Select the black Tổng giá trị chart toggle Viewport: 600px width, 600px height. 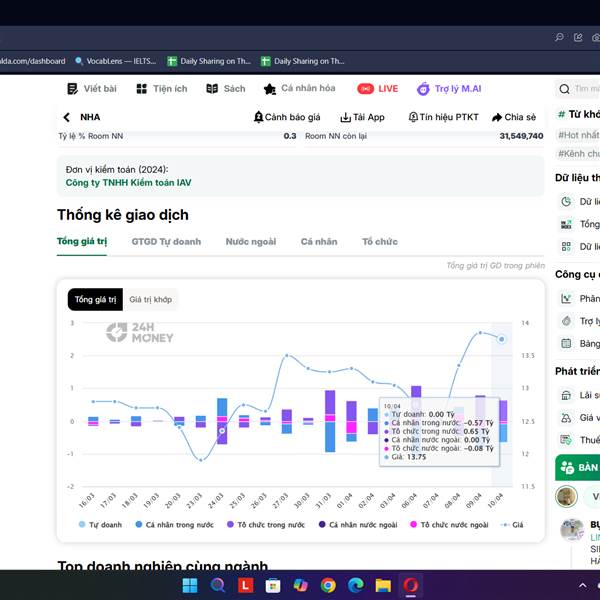[95, 299]
